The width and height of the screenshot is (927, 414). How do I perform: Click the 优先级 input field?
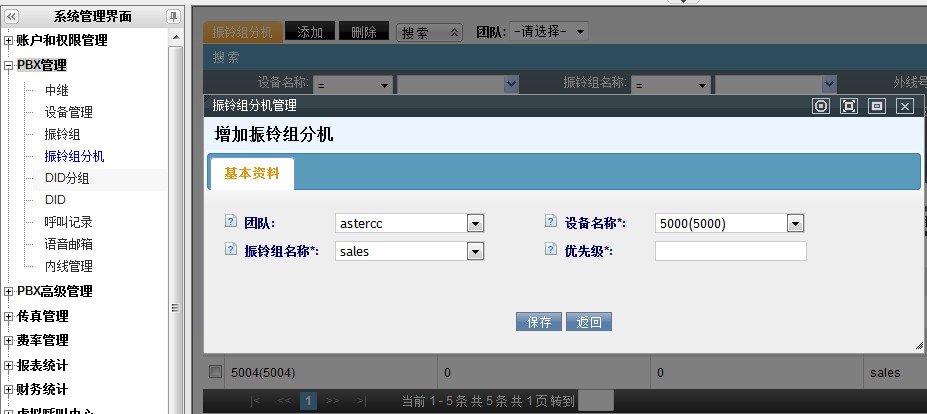730,251
